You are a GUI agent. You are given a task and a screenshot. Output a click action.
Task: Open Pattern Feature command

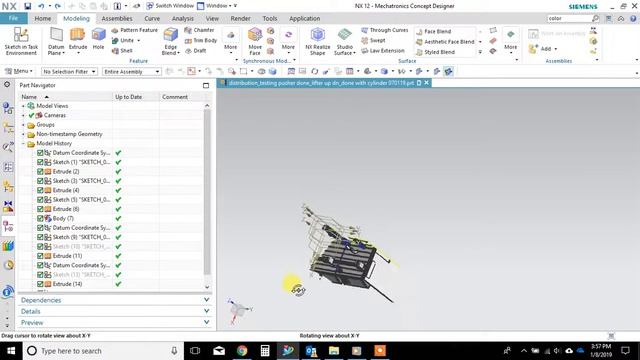134,30
